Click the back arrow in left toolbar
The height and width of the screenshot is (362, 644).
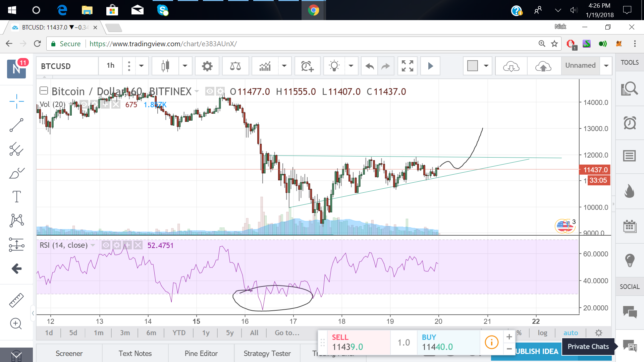coord(16,268)
